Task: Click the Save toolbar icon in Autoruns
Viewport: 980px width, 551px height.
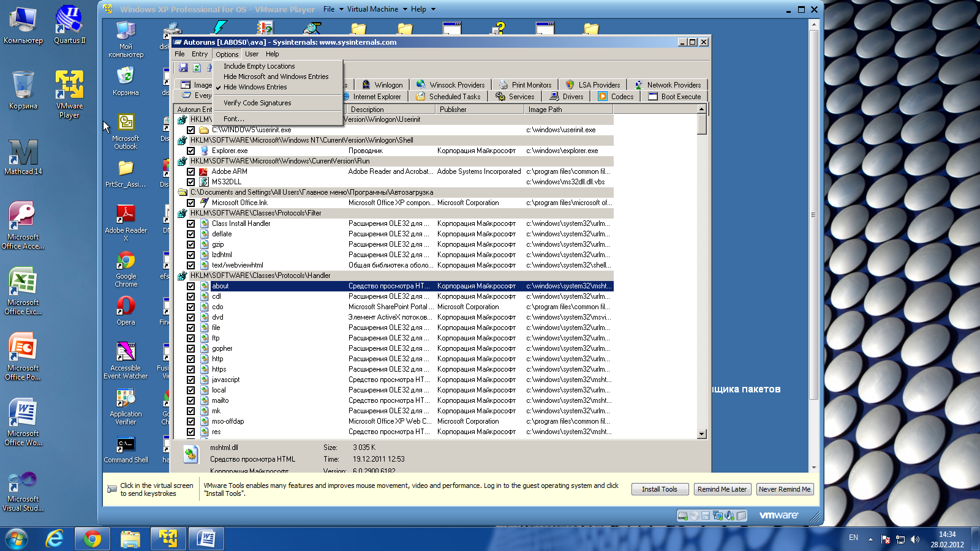Action: (183, 67)
